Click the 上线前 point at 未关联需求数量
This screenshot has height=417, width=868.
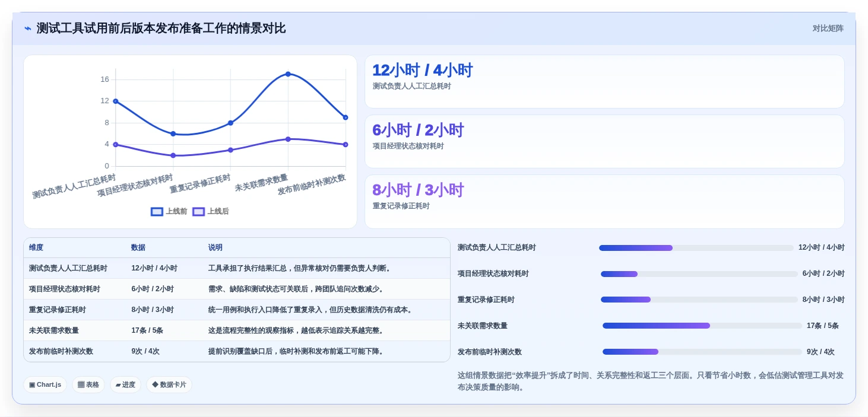click(x=288, y=74)
